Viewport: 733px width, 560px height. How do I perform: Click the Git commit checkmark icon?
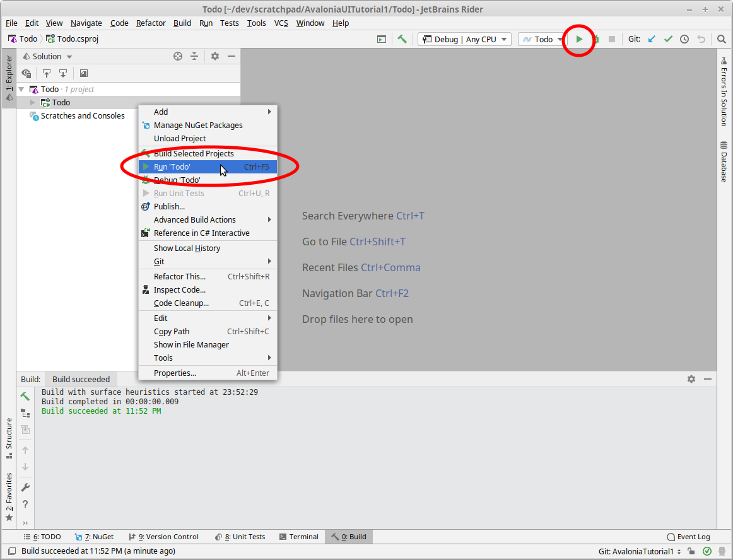(668, 38)
